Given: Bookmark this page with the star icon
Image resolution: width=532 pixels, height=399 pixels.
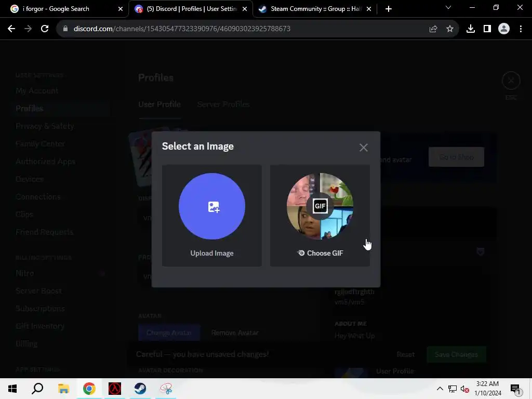Looking at the screenshot, I should (450, 29).
